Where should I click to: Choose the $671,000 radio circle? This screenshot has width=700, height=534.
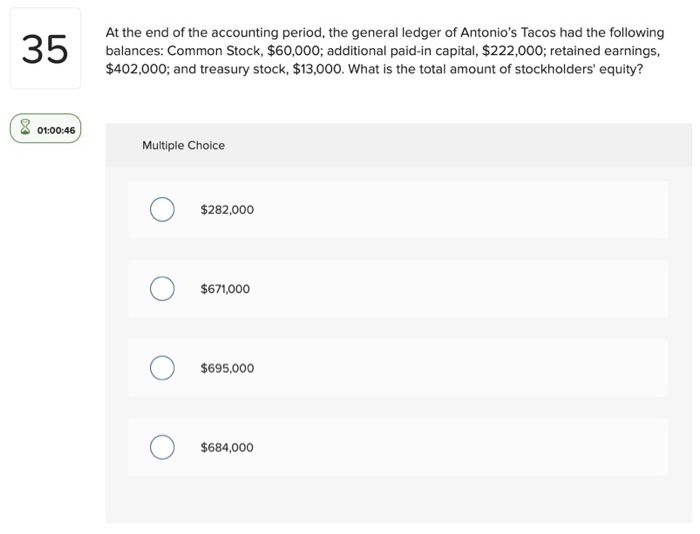pyautogui.click(x=162, y=289)
